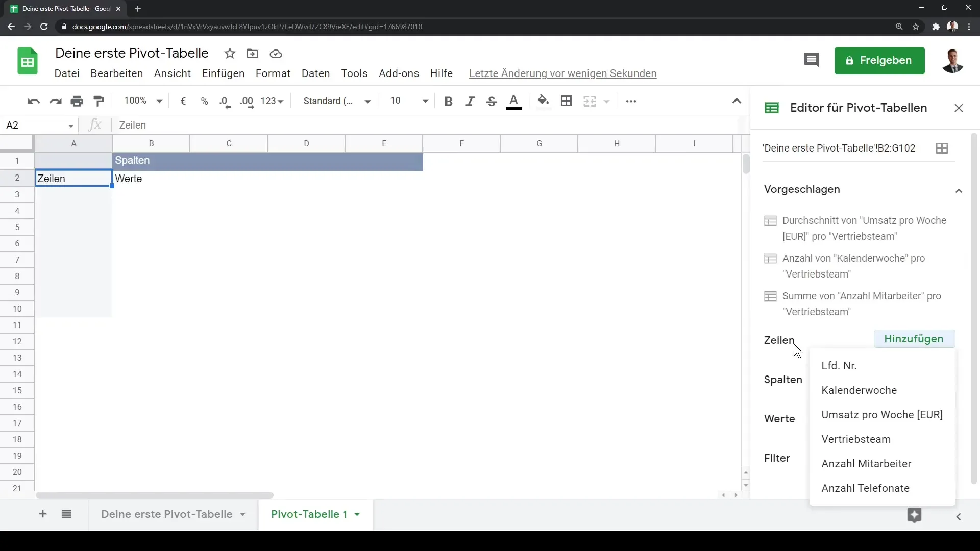Open the Daten menu
This screenshot has width=980, height=551.
pyautogui.click(x=316, y=73)
